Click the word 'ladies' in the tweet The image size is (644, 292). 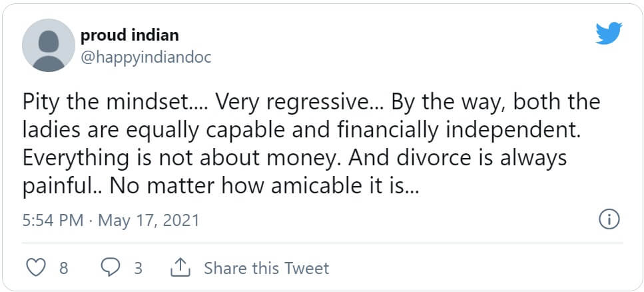pos(47,131)
